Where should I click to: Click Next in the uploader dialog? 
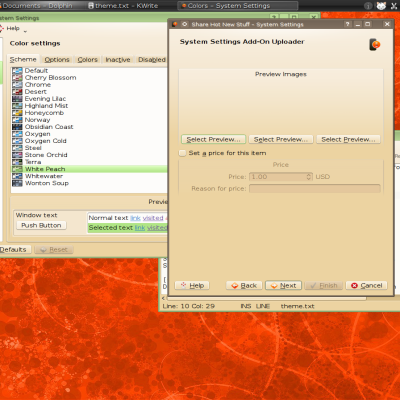[x=284, y=286]
